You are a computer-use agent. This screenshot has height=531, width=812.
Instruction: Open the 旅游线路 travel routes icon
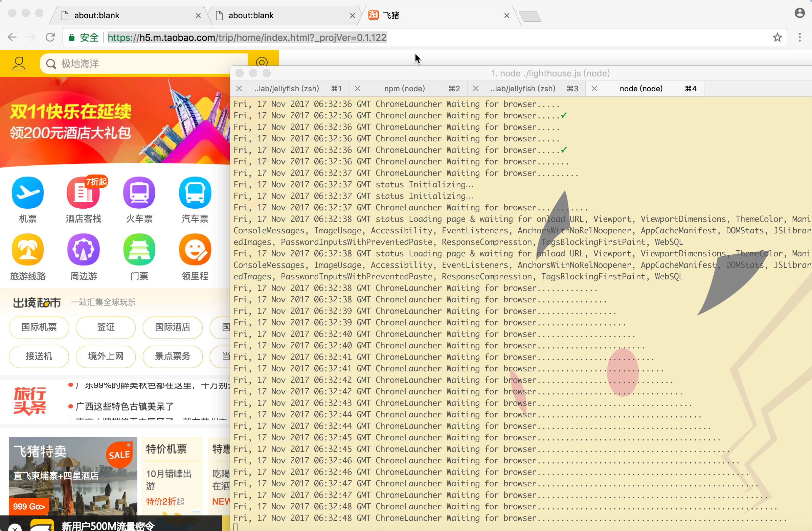[28, 250]
